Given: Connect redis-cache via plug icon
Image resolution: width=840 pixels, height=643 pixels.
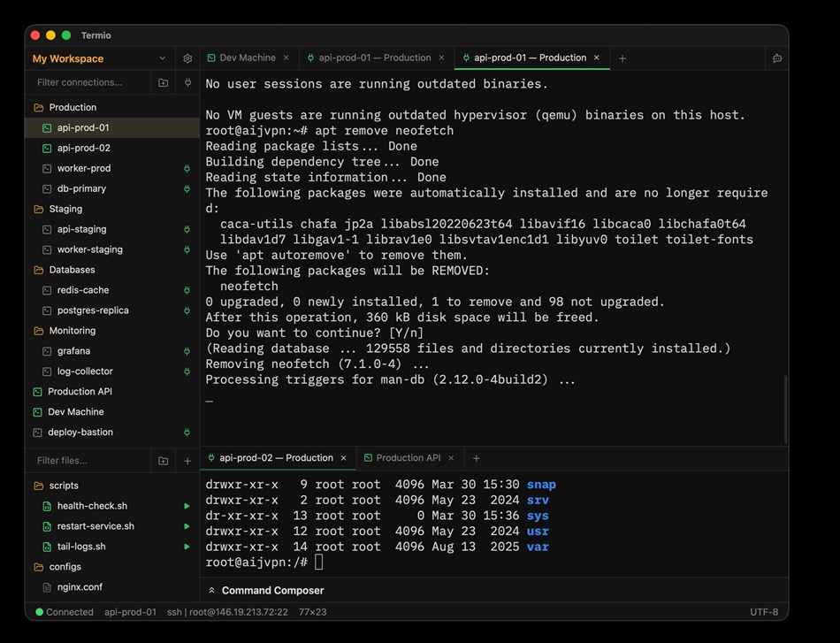Looking at the screenshot, I should [x=187, y=290].
